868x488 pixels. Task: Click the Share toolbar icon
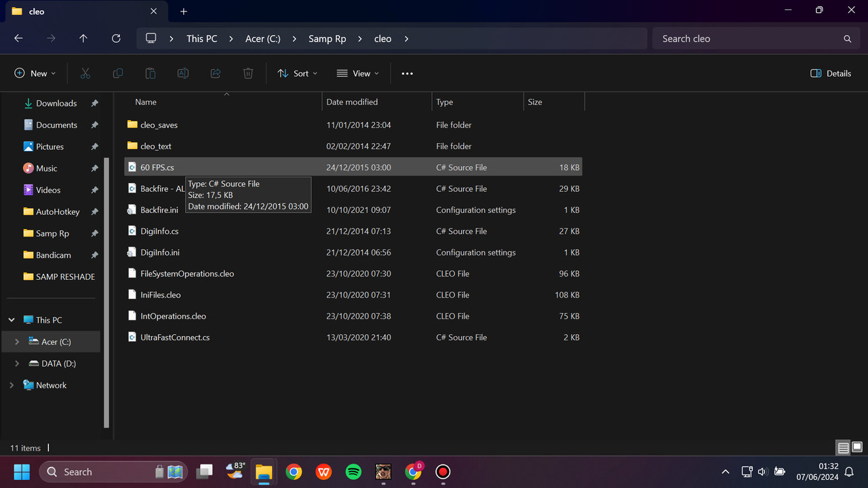[x=216, y=73]
